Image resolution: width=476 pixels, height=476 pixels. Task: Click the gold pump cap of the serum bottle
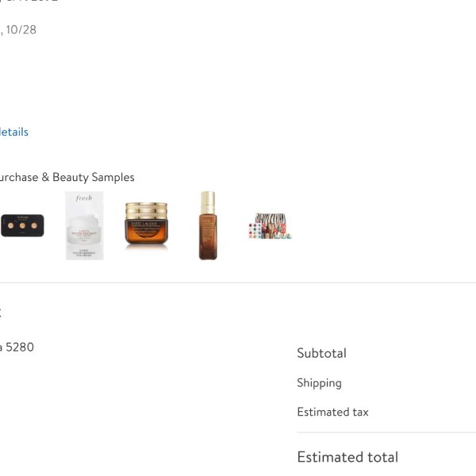pos(208,202)
